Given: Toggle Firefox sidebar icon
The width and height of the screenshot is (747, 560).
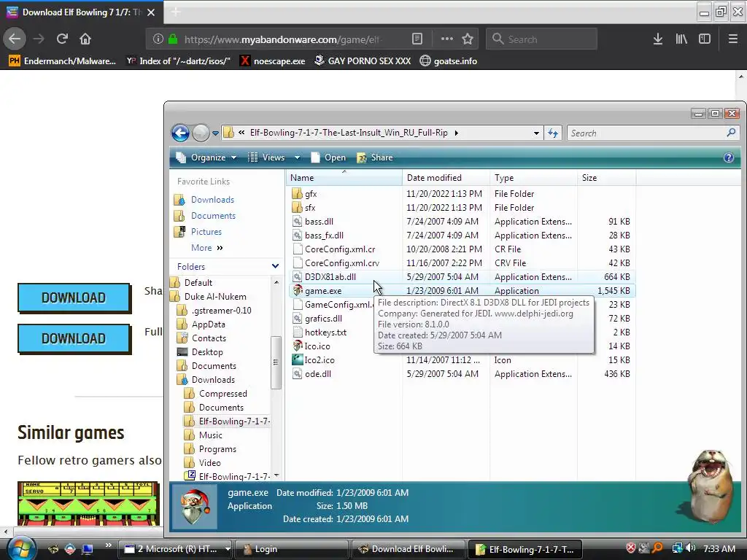Looking at the screenshot, I should click(705, 39).
